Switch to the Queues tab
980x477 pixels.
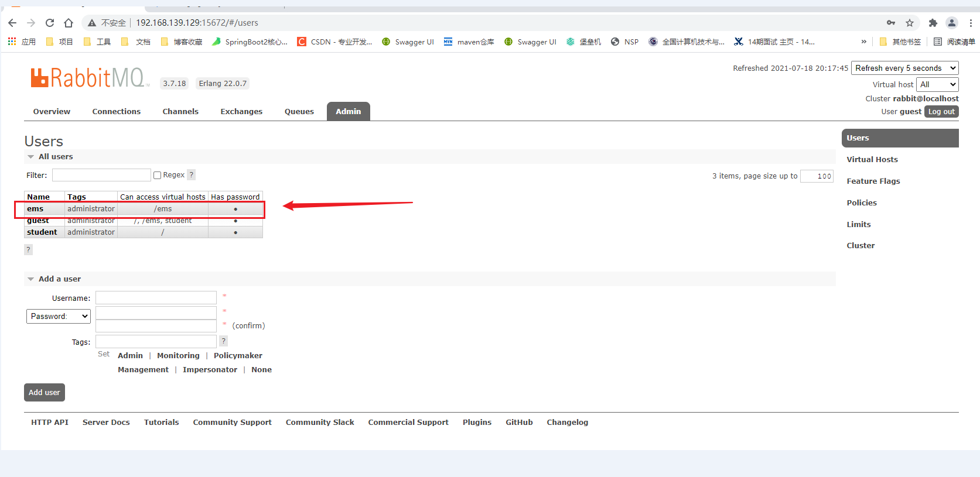pos(299,111)
